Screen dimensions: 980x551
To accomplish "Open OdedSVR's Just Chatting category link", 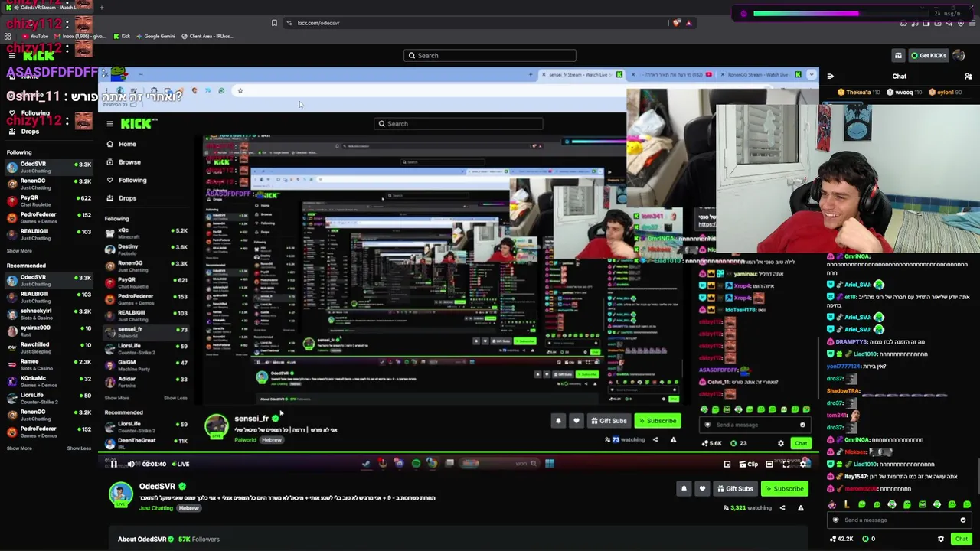I will point(156,508).
